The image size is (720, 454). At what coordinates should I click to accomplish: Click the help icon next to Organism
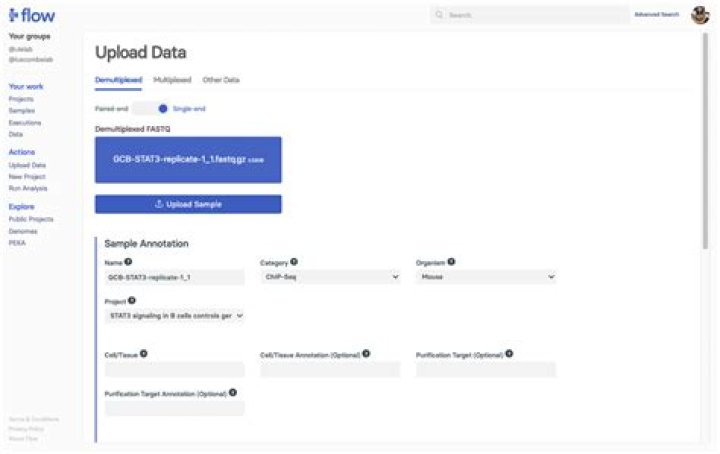(x=447, y=262)
